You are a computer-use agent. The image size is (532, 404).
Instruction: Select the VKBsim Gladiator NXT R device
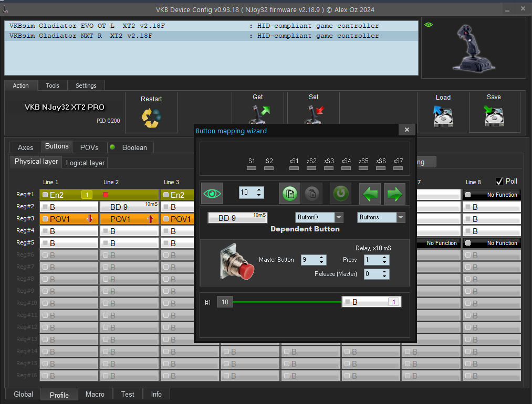click(x=211, y=36)
